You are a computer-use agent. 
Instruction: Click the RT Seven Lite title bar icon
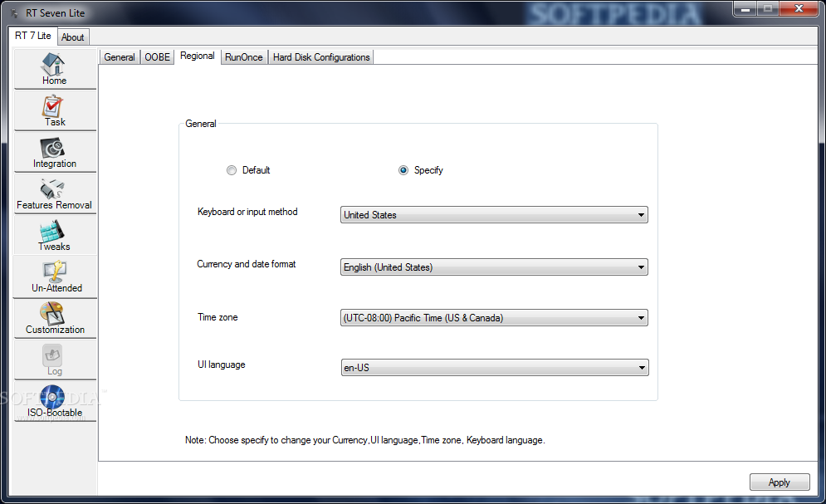pos(14,12)
